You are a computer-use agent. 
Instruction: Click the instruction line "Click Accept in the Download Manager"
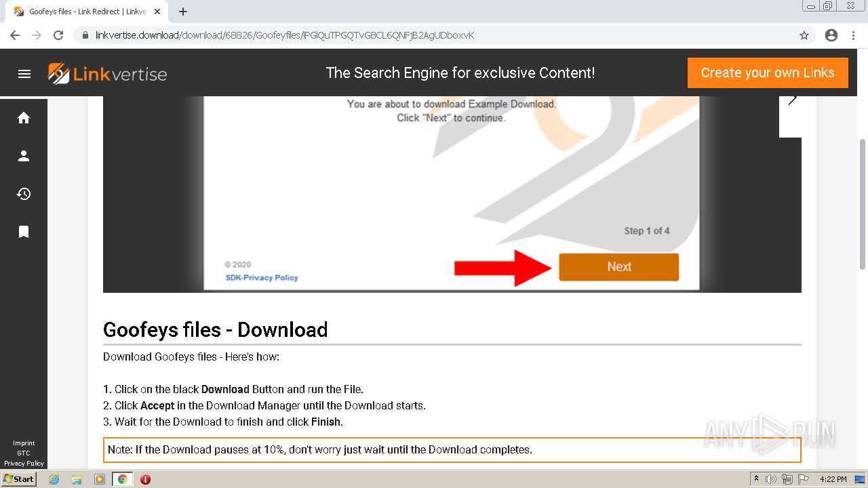point(264,406)
